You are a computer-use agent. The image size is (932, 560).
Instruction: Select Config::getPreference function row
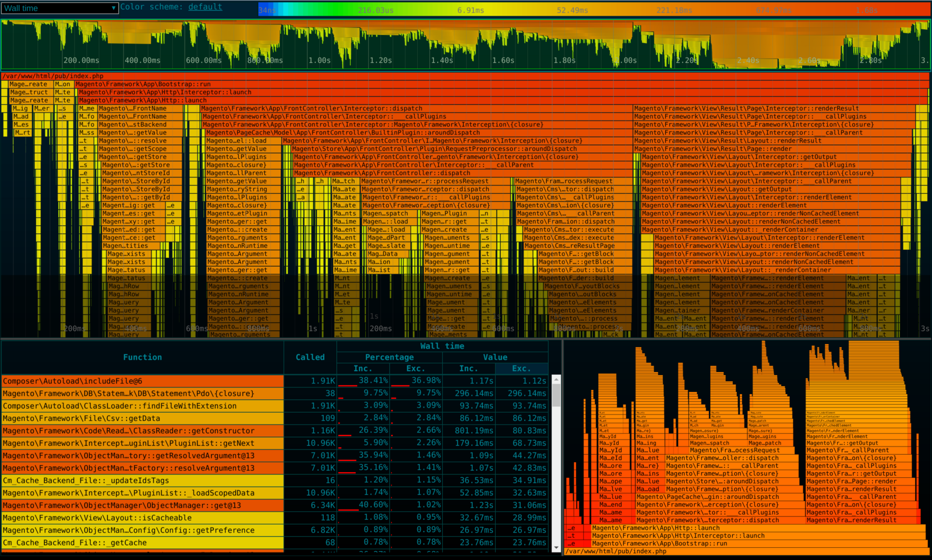[x=143, y=530]
